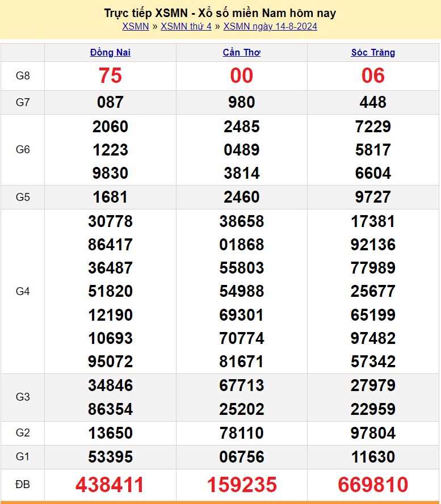Click the red G8 number 06
Image resolution: width=441 pixels, height=504 pixels.
[x=373, y=75]
